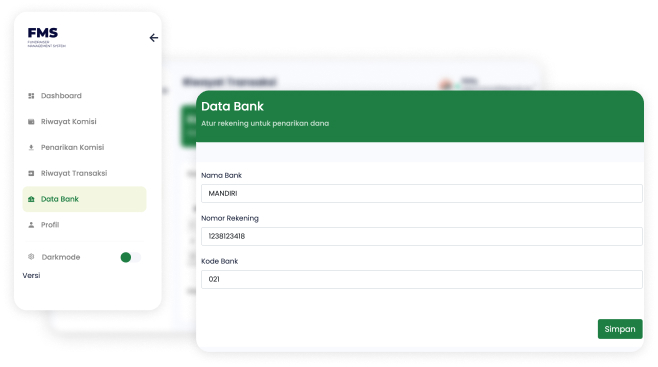Click the Dashboard grid icon
This screenshot has height=367, width=658.
(x=31, y=96)
